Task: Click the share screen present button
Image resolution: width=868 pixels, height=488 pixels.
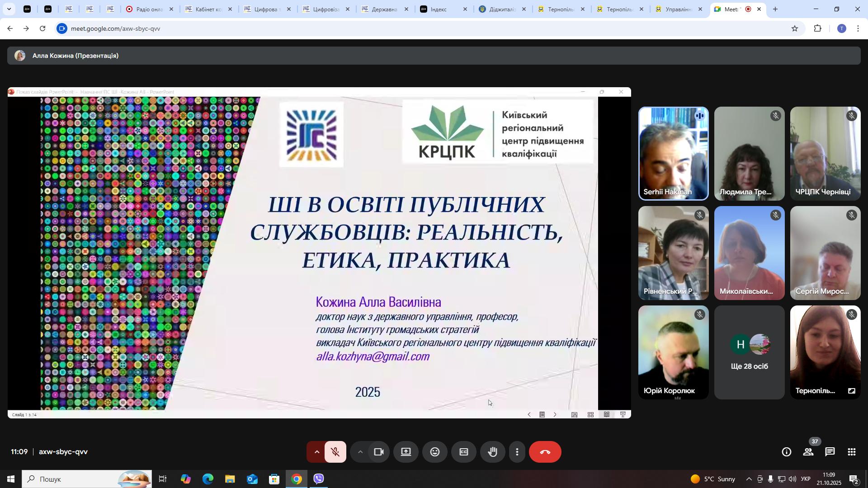Action: point(406,452)
